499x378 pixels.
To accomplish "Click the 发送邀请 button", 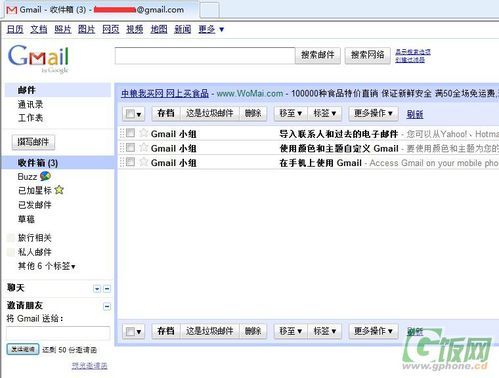I will pyautogui.click(x=23, y=349).
